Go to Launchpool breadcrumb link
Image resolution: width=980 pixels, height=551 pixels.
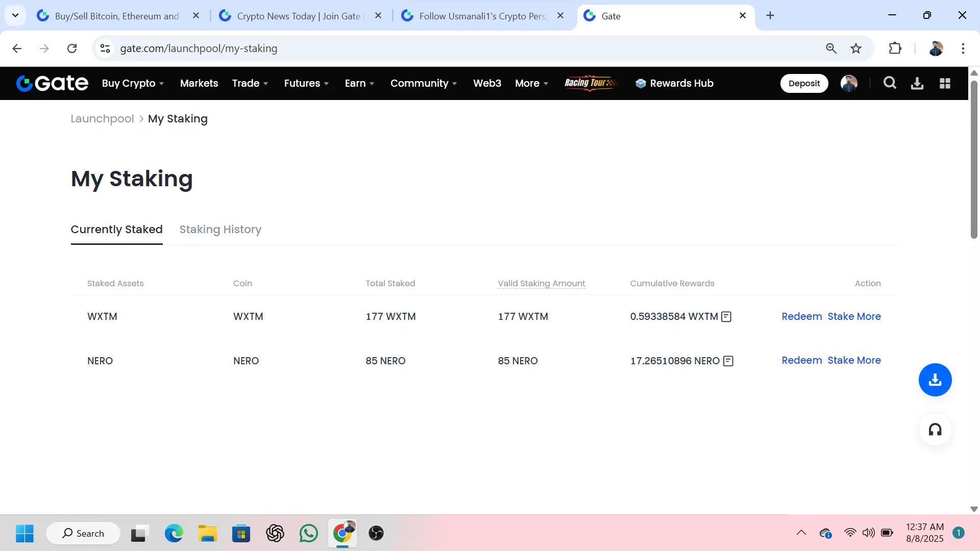102,119
